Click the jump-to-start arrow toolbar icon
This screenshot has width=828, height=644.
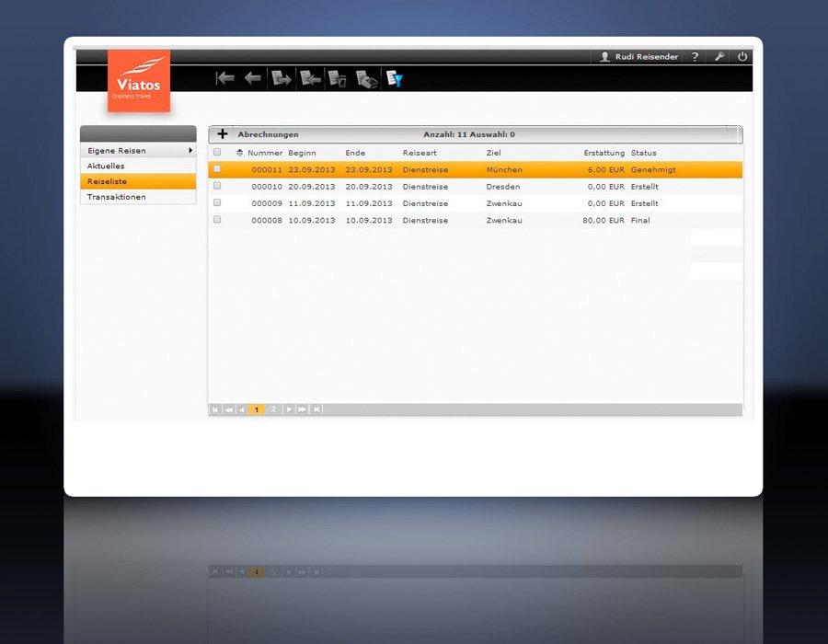[x=225, y=78]
